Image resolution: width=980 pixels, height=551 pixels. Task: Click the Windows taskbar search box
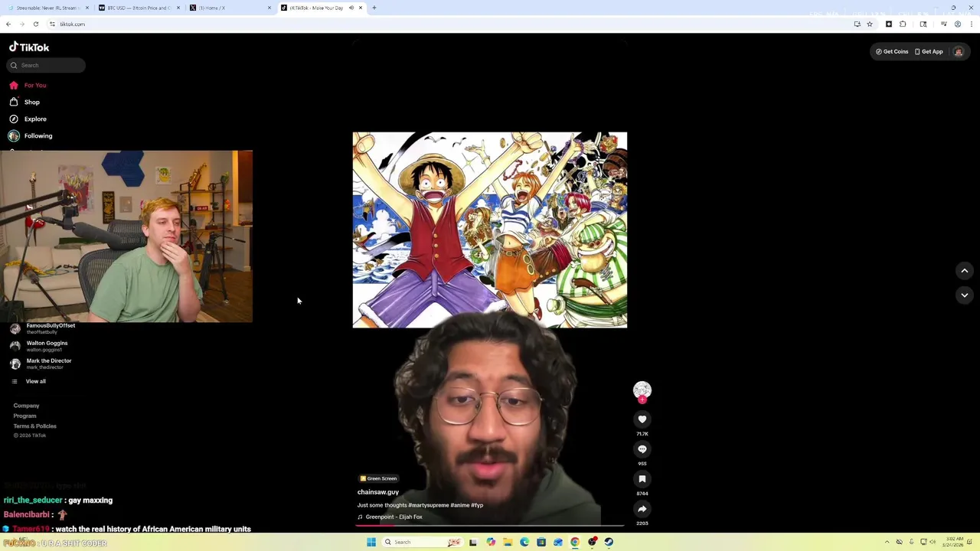(421, 542)
